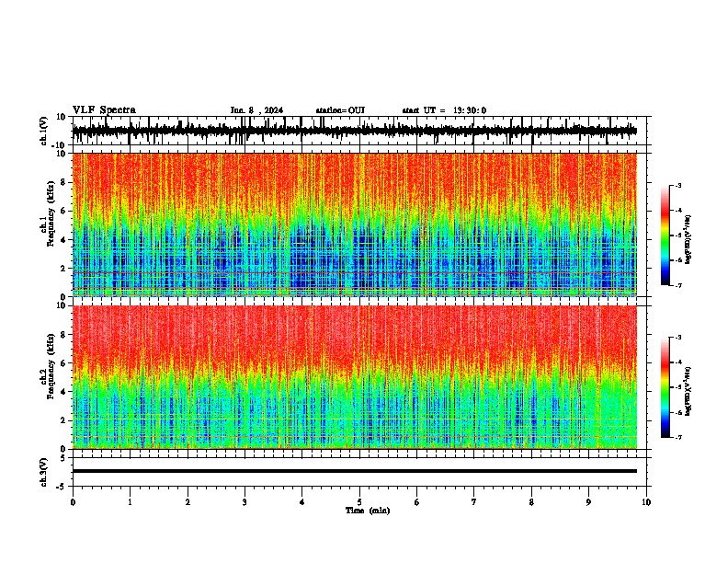Click time axis tick label "6"
Screen dimensions: 728x563
pos(417,502)
